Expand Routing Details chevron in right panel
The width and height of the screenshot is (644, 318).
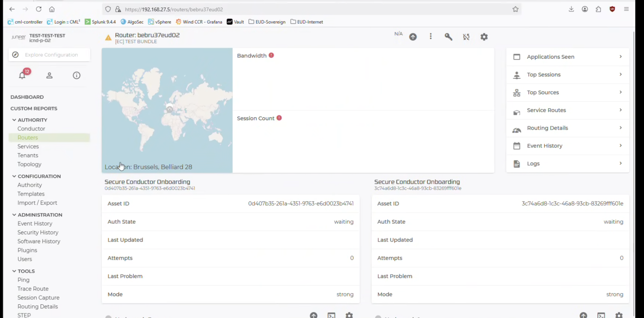click(620, 128)
